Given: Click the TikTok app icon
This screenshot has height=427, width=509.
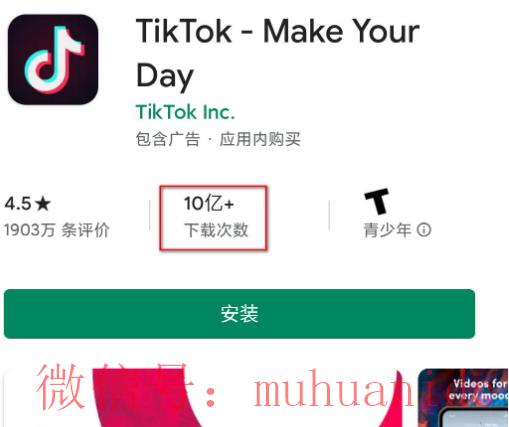Looking at the screenshot, I should (53, 59).
